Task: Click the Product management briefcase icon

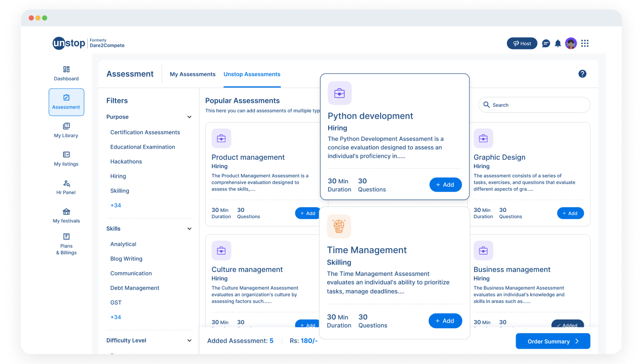Action: coord(221,138)
